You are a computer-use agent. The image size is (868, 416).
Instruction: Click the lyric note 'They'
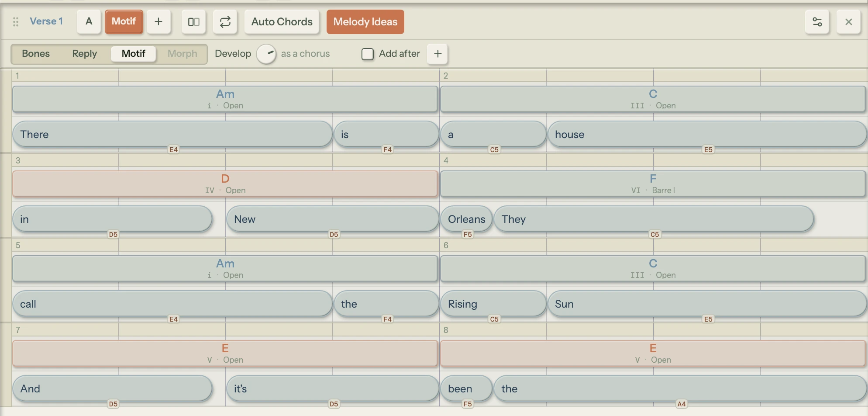click(654, 219)
